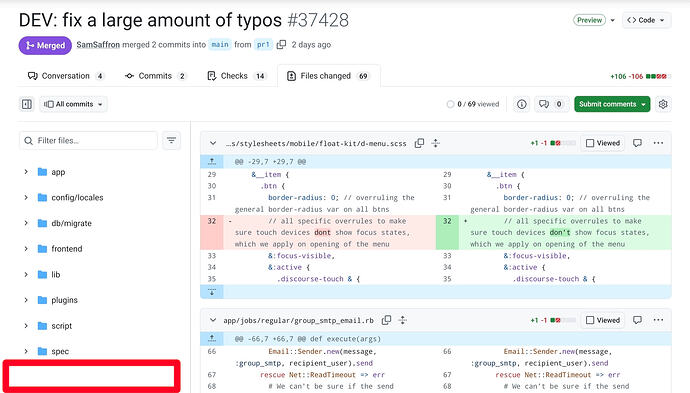
Task: Open the diff view settings gear
Action: click(663, 104)
